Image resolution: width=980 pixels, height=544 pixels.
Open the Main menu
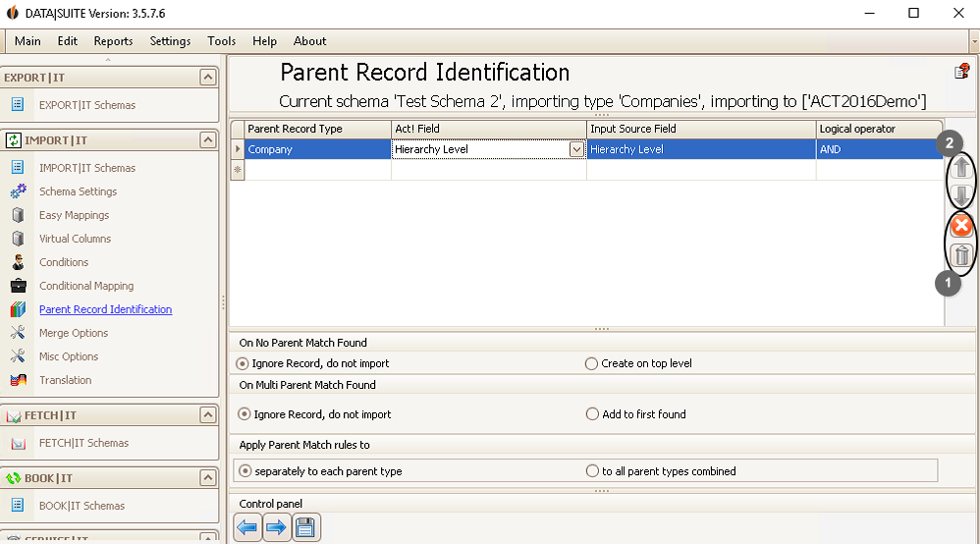point(27,41)
